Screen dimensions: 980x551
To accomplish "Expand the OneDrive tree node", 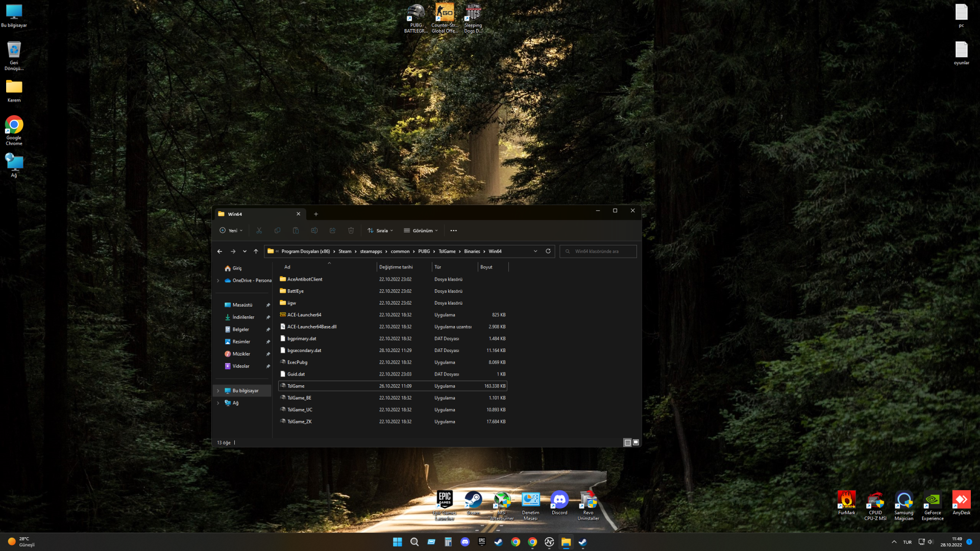I will (218, 281).
